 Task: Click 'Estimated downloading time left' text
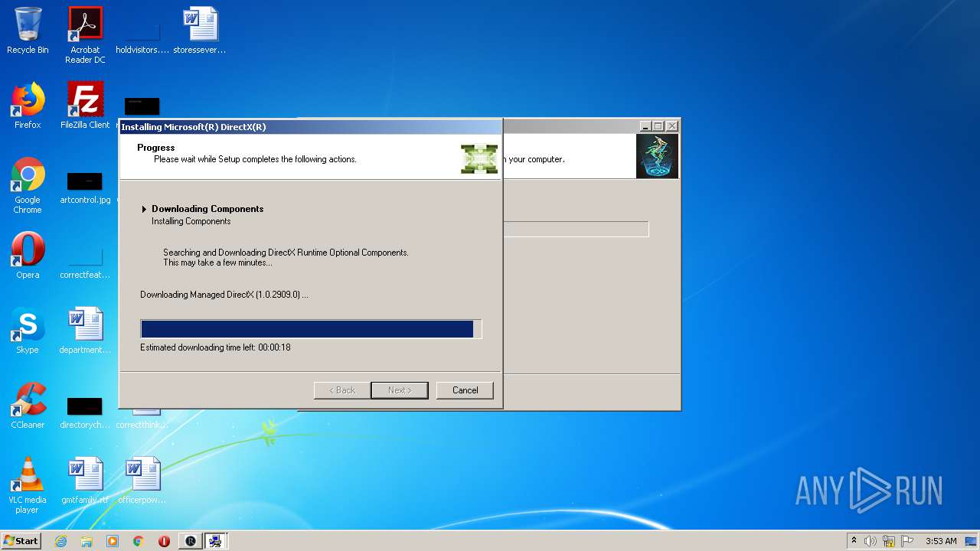215,347
